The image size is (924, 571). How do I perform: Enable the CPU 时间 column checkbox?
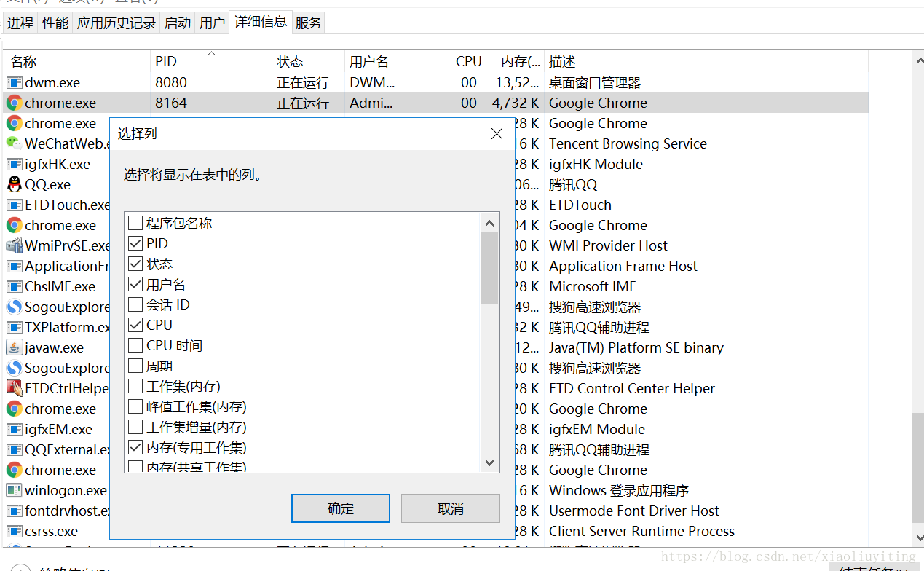tap(135, 345)
